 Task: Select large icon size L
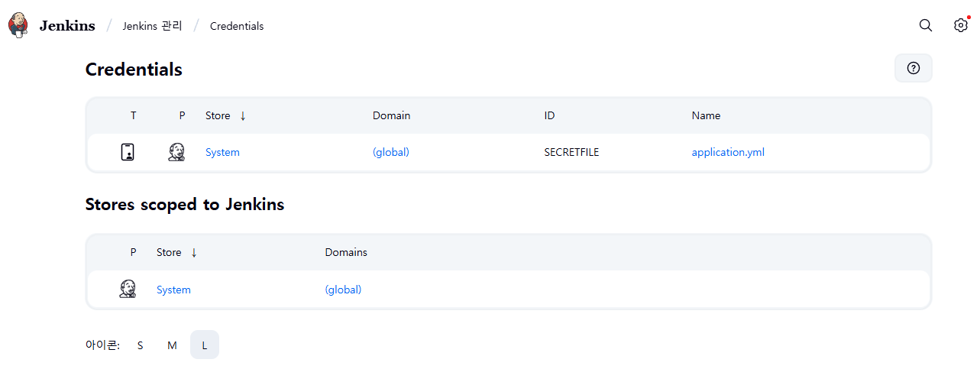[x=205, y=345]
